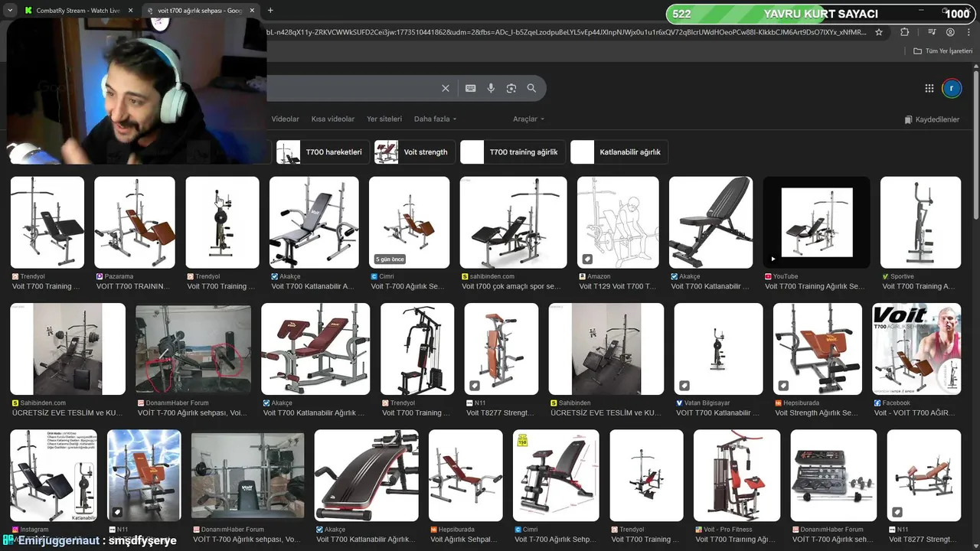Image resolution: width=980 pixels, height=551 pixels.
Task: Open the Instagram bench thumbnail
Action: 54,475
